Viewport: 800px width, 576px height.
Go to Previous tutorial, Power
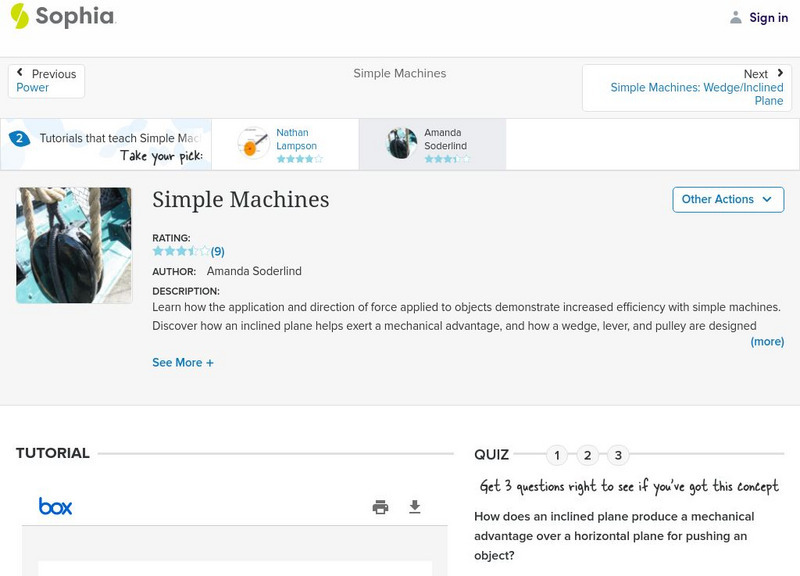(46, 81)
